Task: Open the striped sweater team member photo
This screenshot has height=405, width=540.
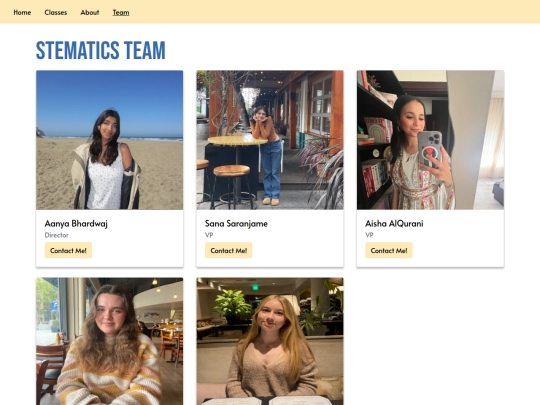Action: (110, 341)
